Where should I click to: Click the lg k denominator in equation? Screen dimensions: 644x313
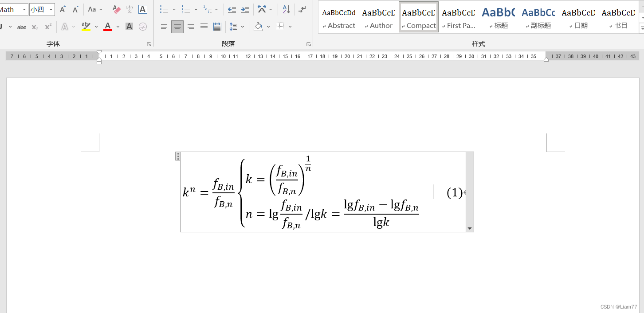point(381,222)
